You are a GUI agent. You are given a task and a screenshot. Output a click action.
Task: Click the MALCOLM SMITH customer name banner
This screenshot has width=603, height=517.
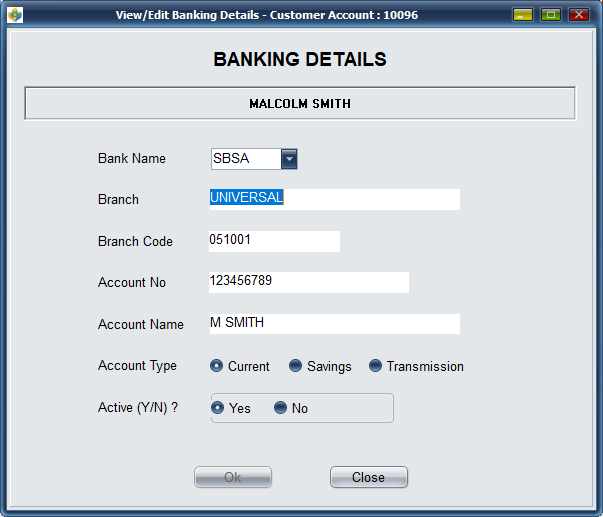tap(300, 103)
